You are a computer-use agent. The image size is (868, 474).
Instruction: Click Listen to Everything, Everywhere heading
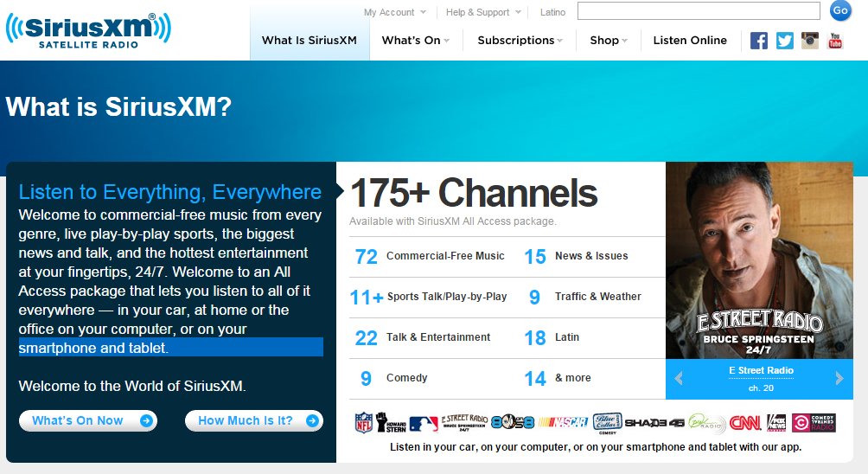click(170, 192)
